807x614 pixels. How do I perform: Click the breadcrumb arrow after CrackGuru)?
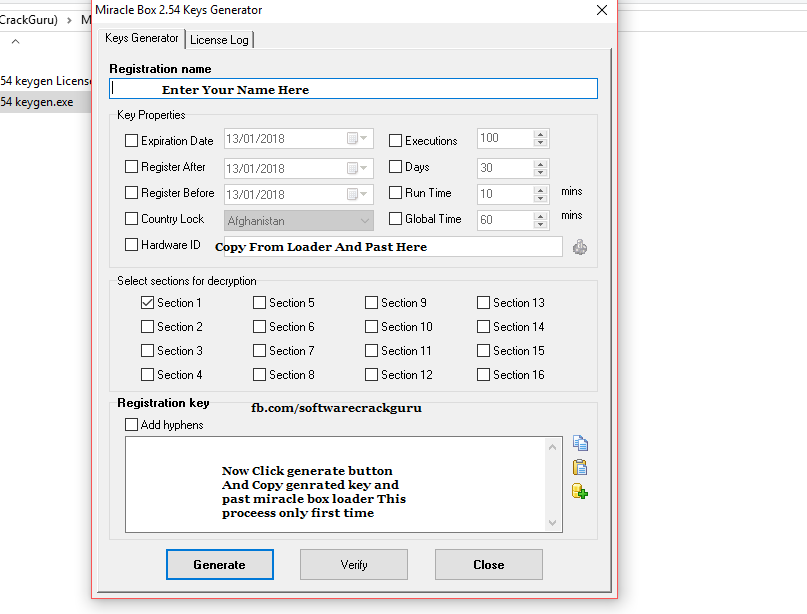tap(69, 21)
